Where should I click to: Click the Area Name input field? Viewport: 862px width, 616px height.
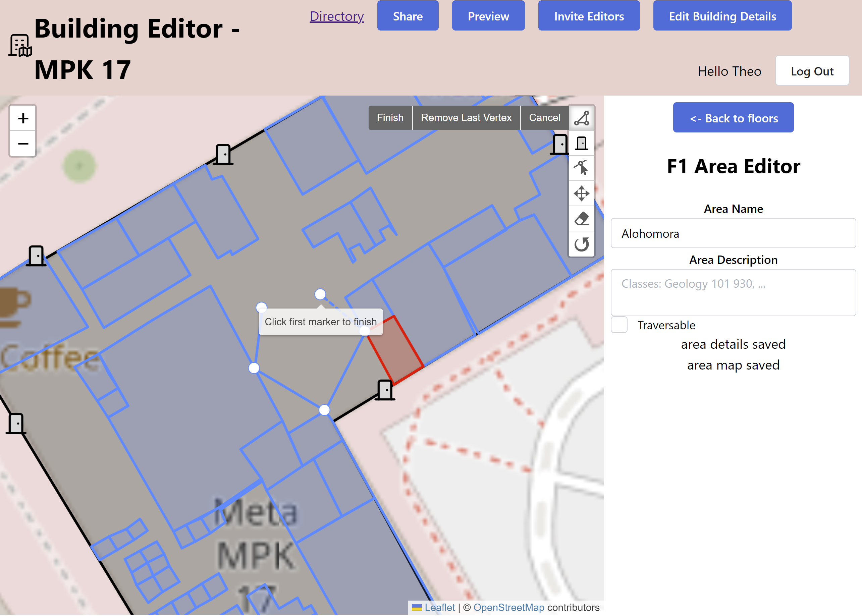733,233
